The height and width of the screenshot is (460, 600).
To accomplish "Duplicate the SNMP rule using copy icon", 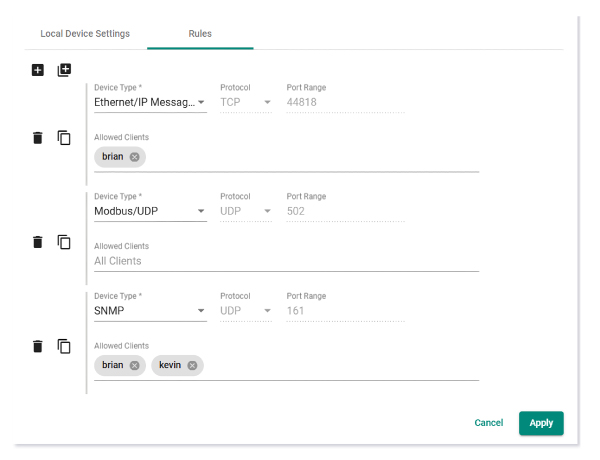I will point(64,346).
